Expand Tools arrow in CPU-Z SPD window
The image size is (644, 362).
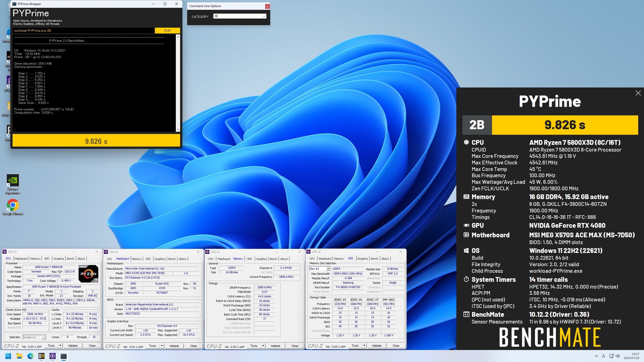(364, 346)
